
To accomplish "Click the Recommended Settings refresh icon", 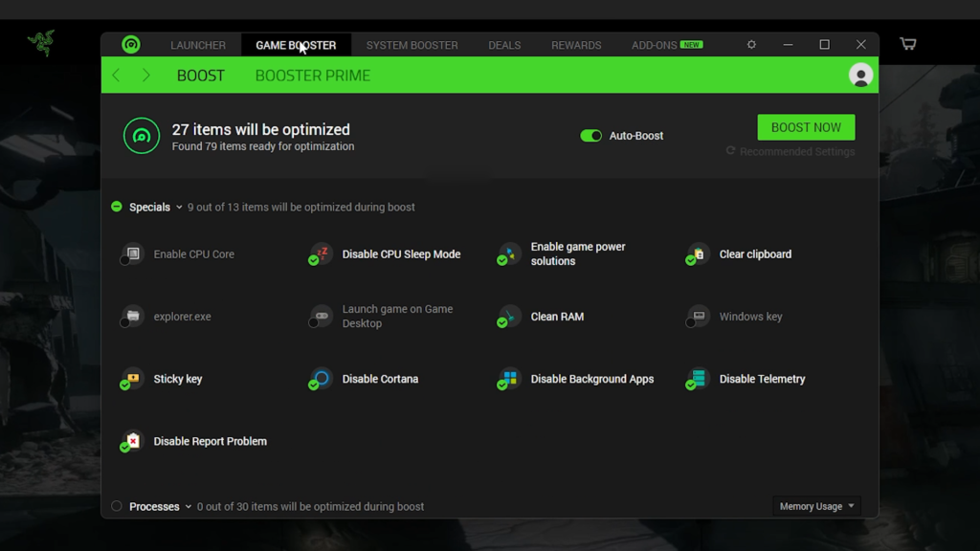I will pos(730,150).
